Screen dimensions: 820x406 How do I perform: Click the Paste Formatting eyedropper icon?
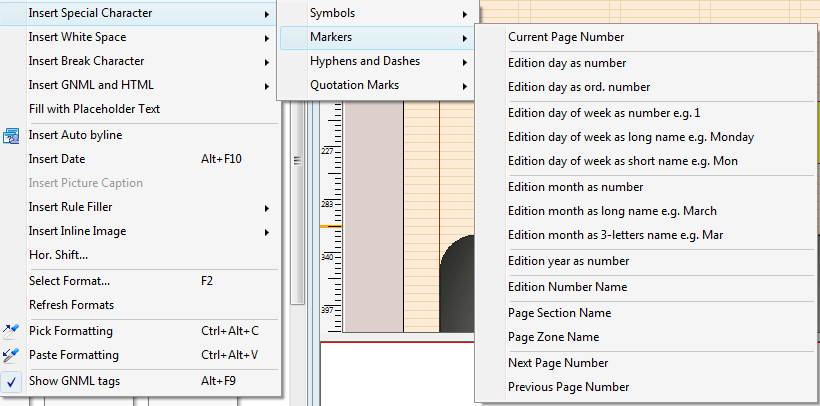[11, 355]
